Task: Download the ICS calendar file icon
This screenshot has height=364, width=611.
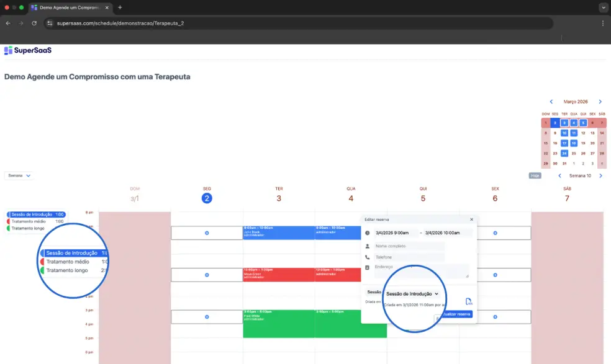Action: tap(469, 302)
